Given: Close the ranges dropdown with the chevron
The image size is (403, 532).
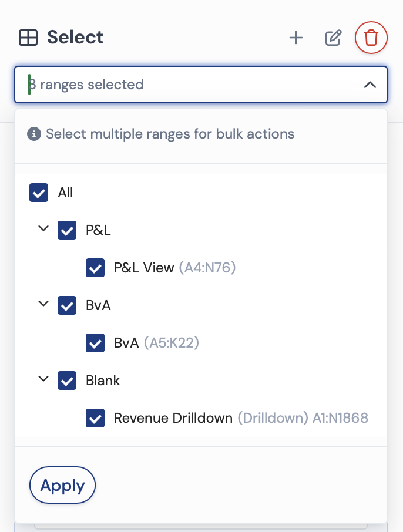Looking at the screenshot, I should (370, 85).
